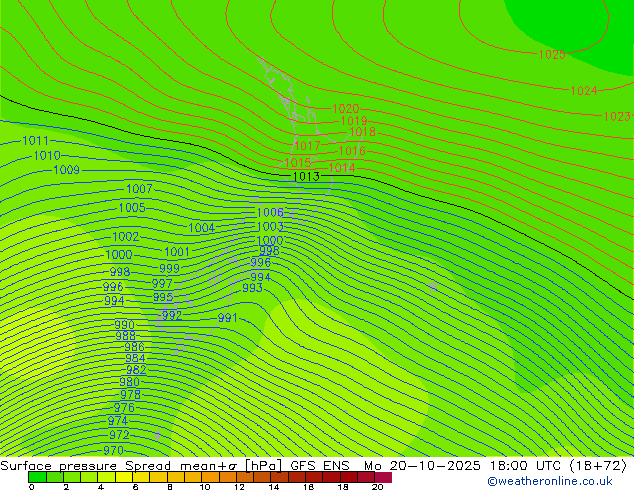Select the 1023 isobar label
Image resolution: width=634 pixels, height=490 pixels.
(x=617, y=117)
